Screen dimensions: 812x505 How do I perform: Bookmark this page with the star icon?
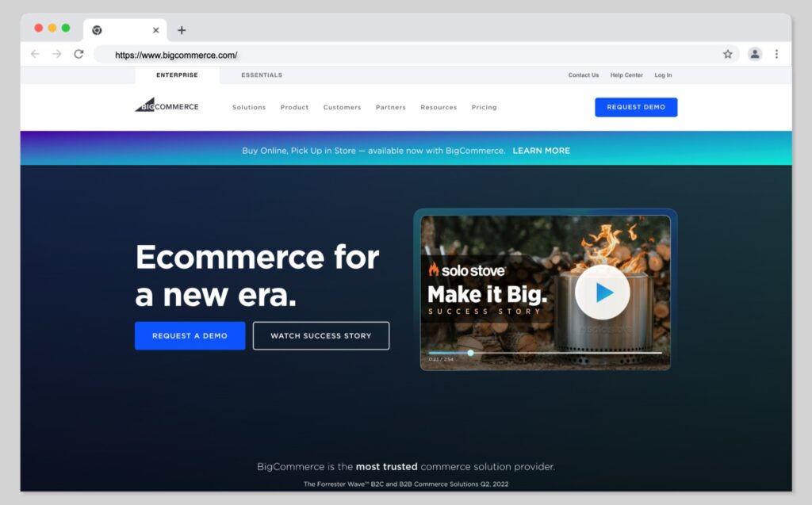coord(727,54)
